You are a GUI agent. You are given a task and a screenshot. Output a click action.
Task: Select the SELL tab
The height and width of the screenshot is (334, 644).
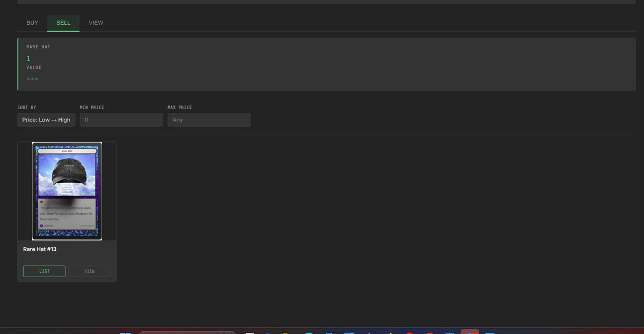(x=63, y=23)
